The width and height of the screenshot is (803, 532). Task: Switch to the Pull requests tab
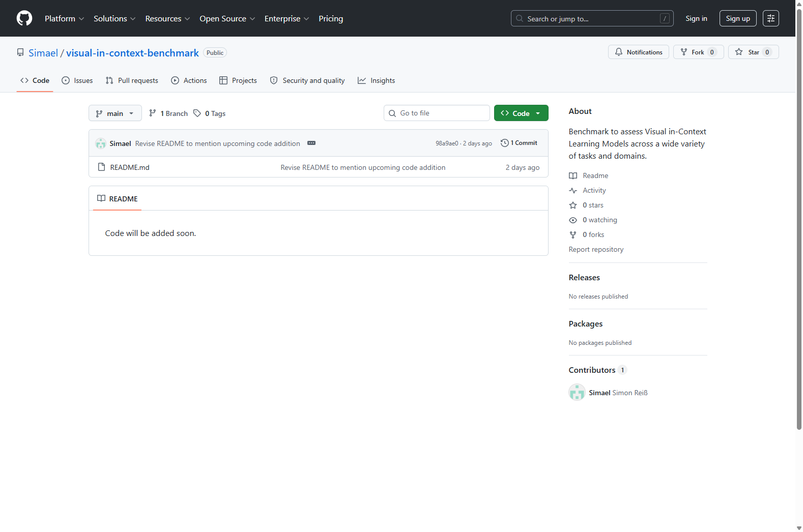[x=132, y=80]
